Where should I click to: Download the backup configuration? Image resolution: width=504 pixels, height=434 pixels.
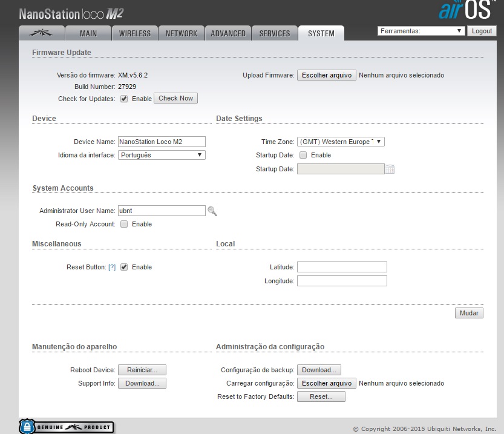[x=319, y=370]
